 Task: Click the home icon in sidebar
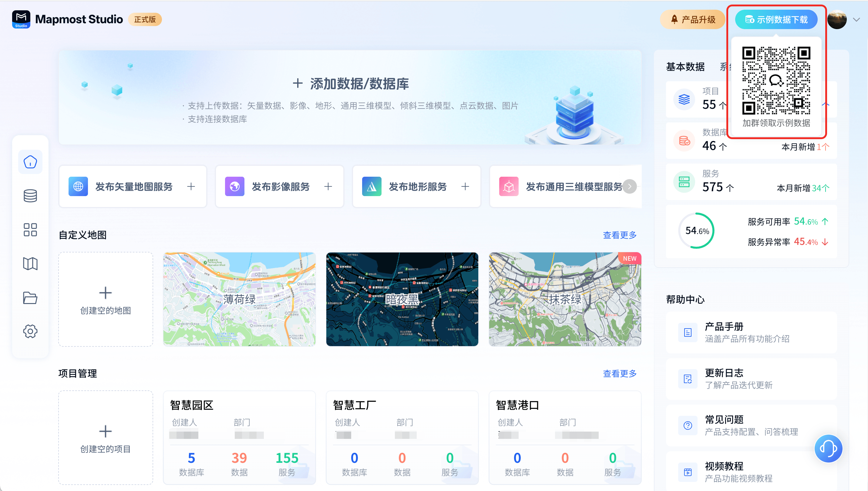[x=30, y=162]
